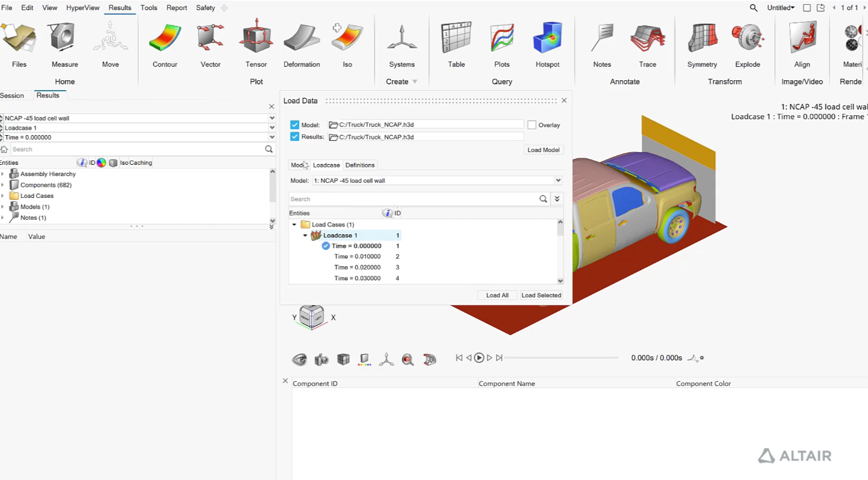Activate the Move tool
This screenshot has height=480, width=868.
(111, 45)
